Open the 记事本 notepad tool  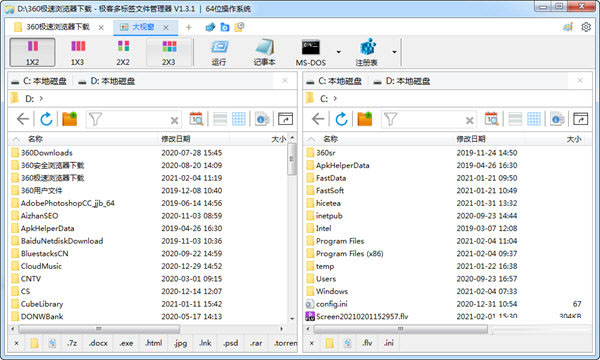[x=264, y=52]
